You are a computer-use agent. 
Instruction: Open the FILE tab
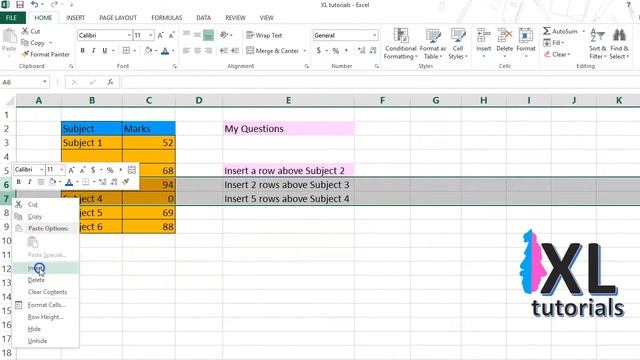(x=11, y=18)
